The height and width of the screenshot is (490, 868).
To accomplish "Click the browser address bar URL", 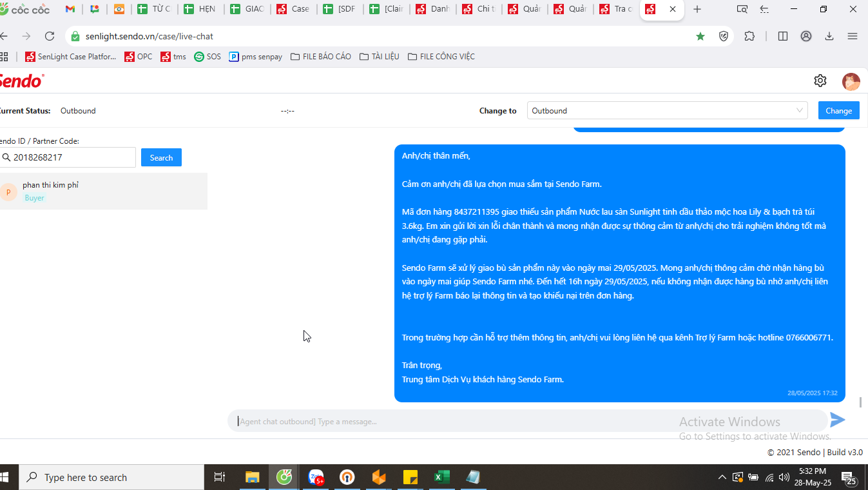I will [x=149, y=36].
